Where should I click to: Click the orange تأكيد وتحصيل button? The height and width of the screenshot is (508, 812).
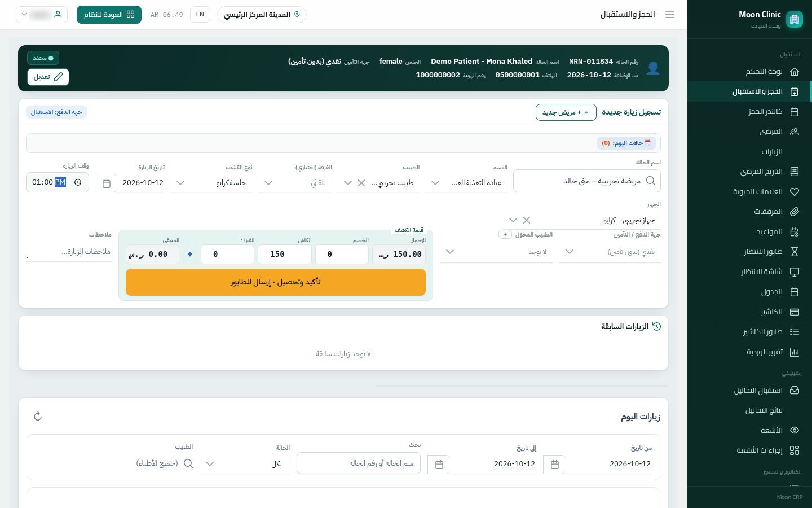[x=276, y=282]
